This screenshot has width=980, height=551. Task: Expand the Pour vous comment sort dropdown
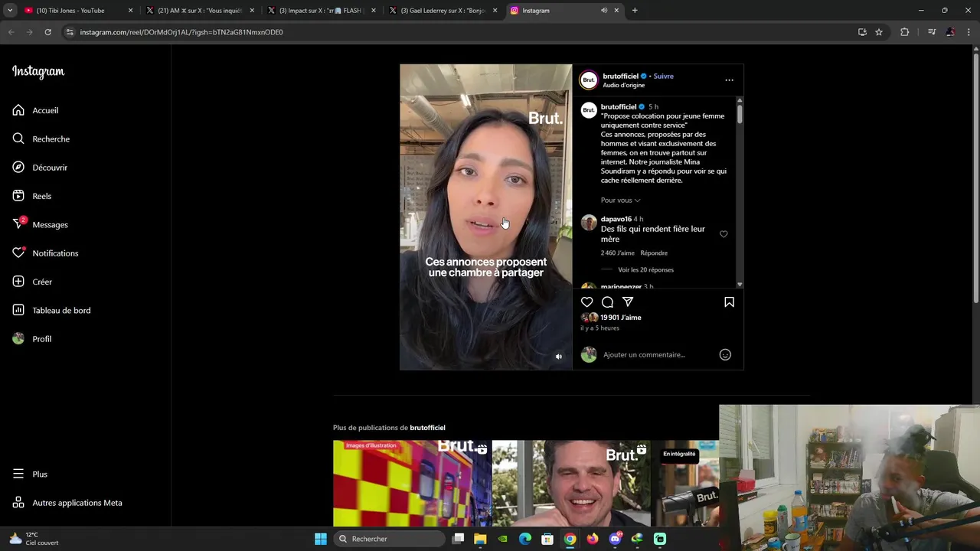tap(620, 201)
